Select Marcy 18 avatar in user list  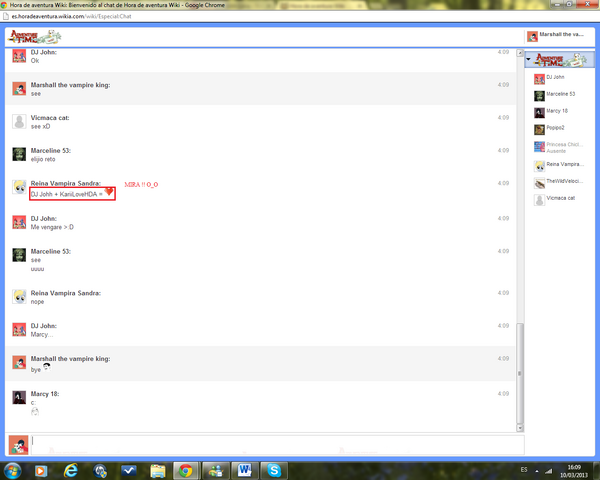(539, 113)
